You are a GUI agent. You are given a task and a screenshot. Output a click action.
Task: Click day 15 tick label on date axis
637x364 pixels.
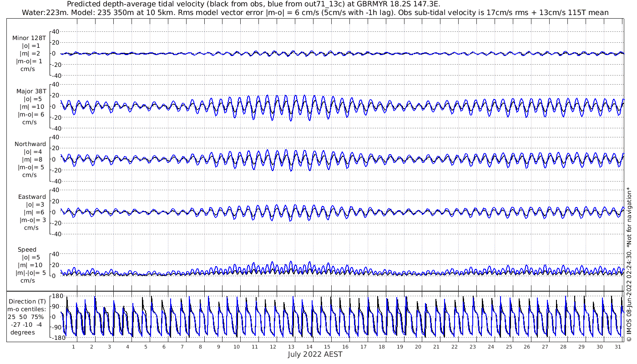tap(327, 347)
